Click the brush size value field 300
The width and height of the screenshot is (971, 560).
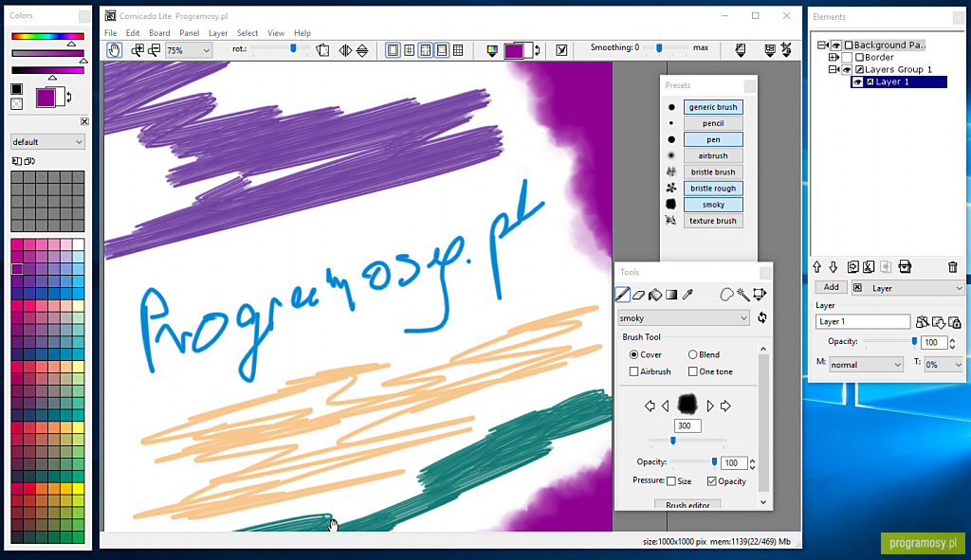(x=687, y=425)
